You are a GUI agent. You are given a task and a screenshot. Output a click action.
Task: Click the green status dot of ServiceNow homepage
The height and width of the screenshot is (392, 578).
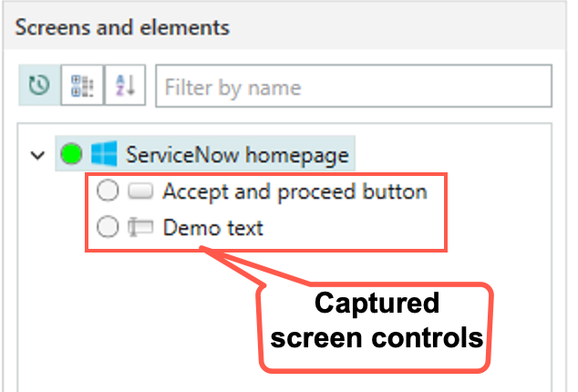pos(71,153)
